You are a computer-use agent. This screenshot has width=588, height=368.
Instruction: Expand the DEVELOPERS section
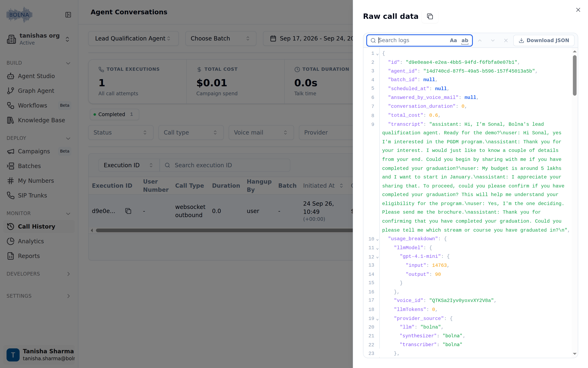pos(39,274)
